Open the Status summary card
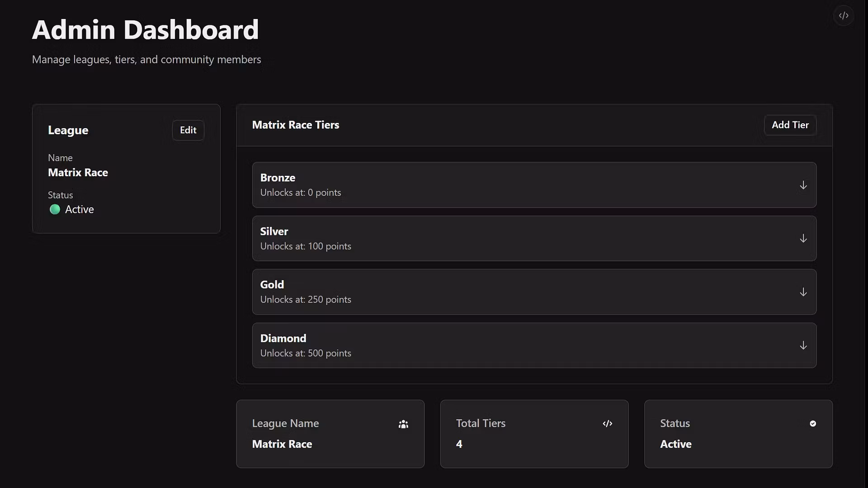 [738, 434]
